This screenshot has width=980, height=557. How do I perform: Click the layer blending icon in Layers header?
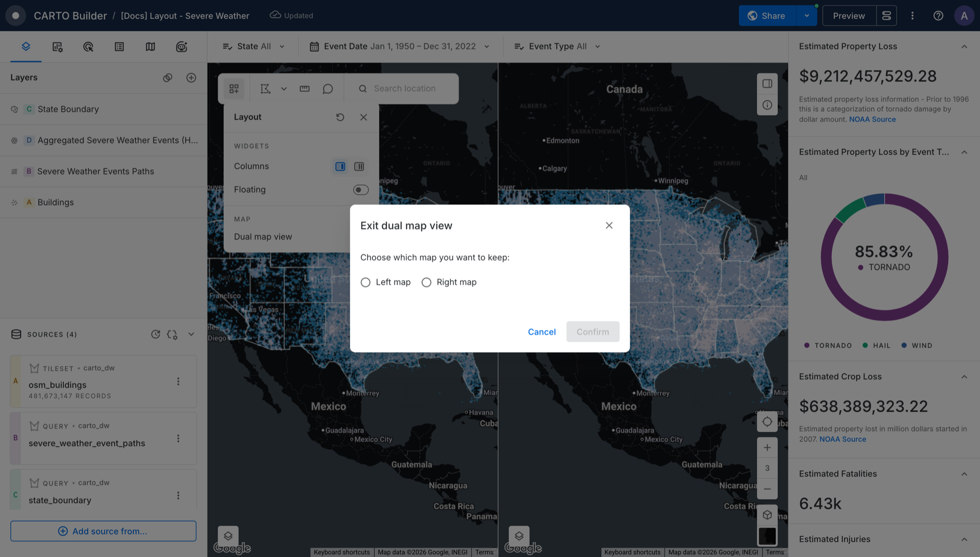point(168,77)
